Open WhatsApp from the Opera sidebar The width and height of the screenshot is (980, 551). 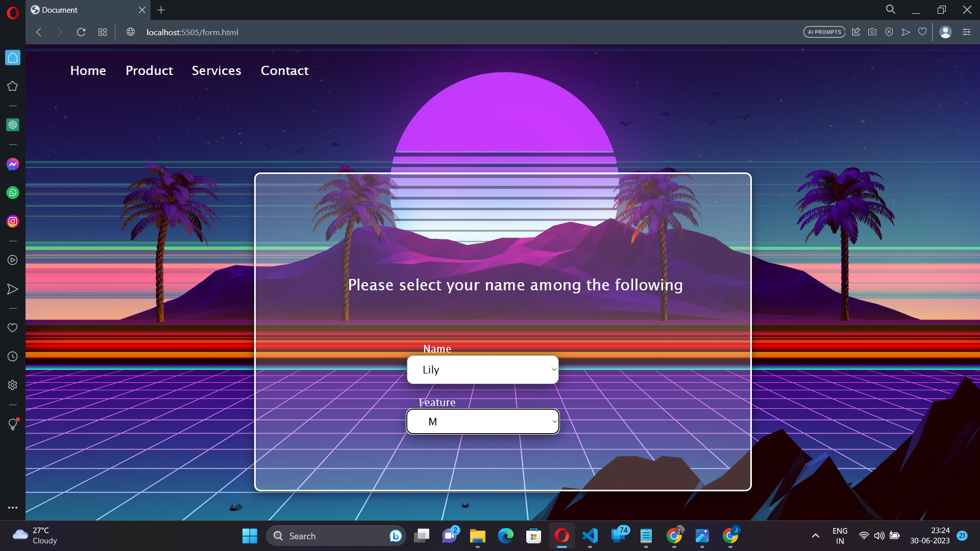tap(12, 192)
